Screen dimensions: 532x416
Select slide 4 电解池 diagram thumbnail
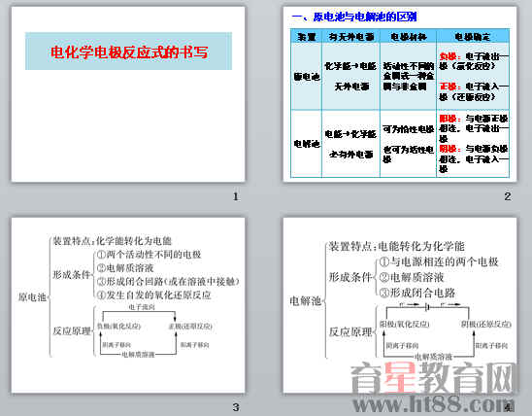point(400,305)
